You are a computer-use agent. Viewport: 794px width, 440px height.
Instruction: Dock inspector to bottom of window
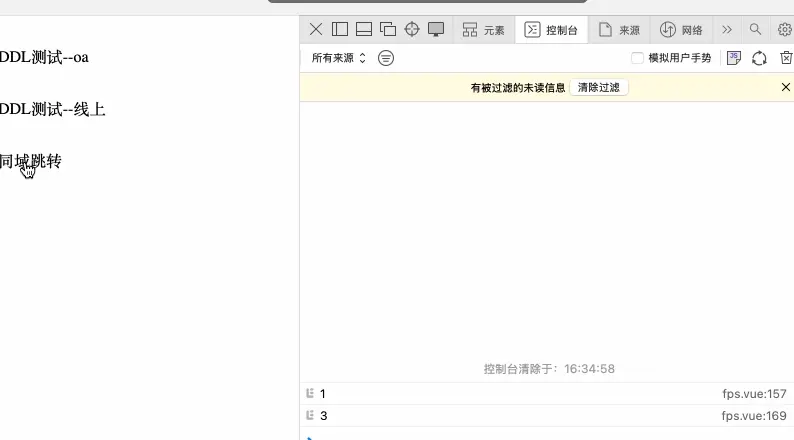click(364, 29)
